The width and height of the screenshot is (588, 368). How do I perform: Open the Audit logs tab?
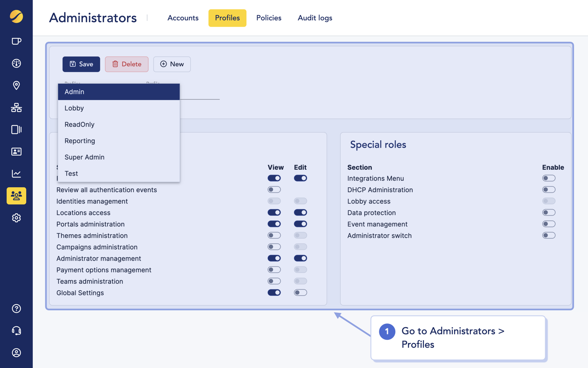coord(315,18)
